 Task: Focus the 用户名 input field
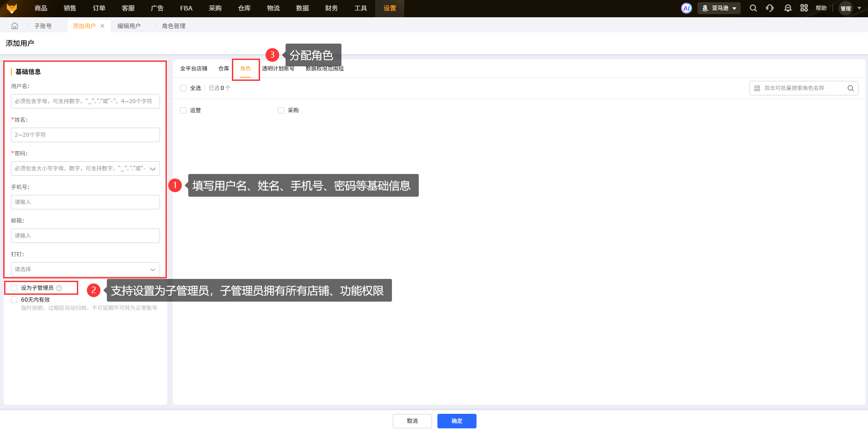pyautogui.click(x=85, y=101)
